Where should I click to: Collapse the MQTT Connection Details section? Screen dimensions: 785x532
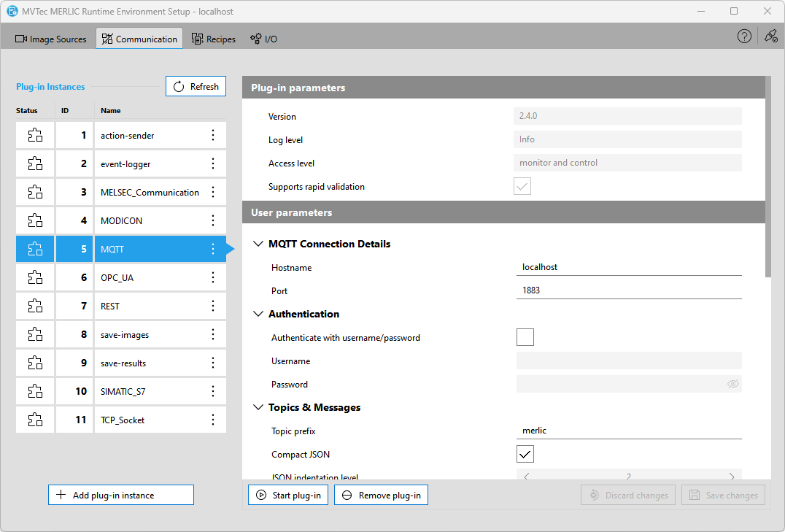click(258, 244)
